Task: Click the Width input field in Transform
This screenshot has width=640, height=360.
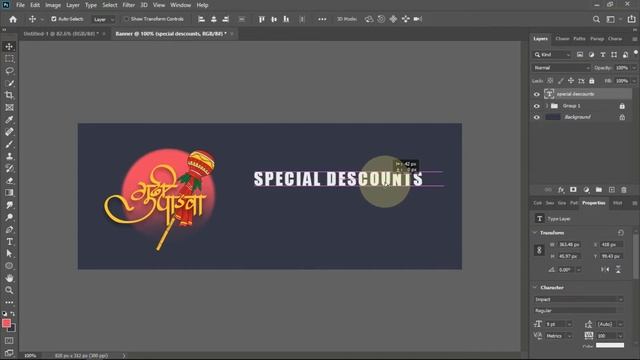Action: 569,244
